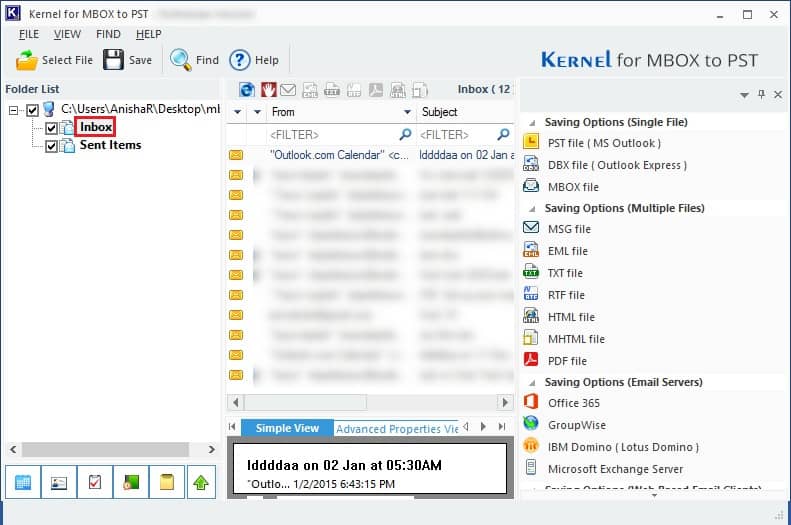Image resolution: width=791 pixels, height=525 pixels.
Task: Open the FILE menu
Action: click(29, 34)
